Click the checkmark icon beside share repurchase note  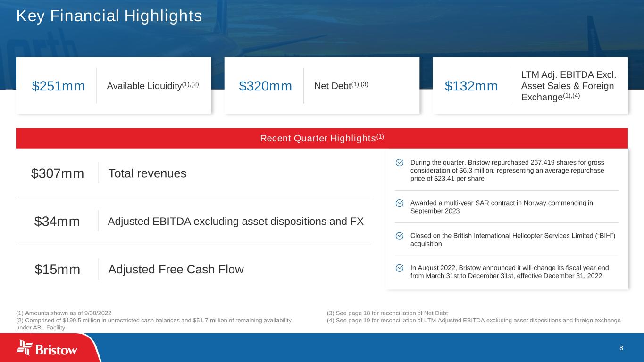pyautogui.click(x=399, y=162)
